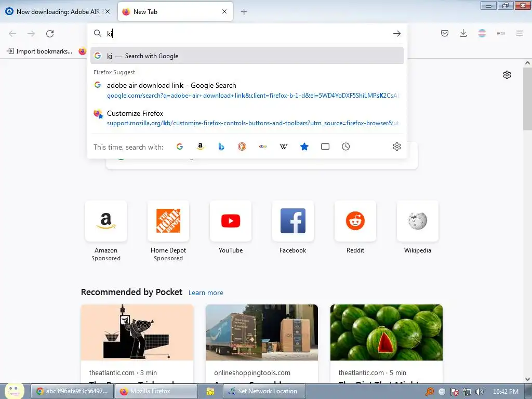
Task: Go back with the back arrow
Action: click(12, 34)
